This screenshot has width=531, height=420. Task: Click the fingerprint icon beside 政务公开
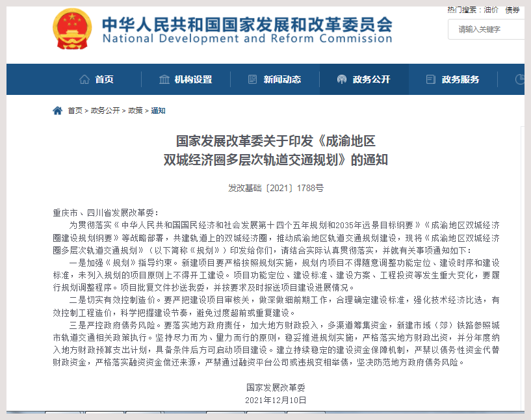[x=341, y=80]
